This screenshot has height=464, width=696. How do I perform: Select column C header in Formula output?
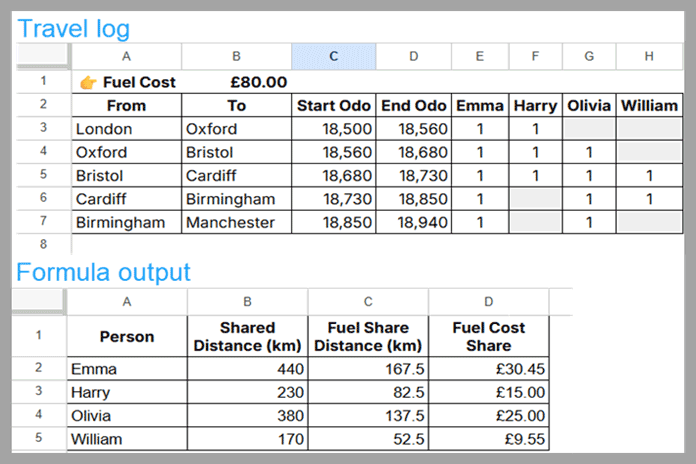click(x=368, y=302)
